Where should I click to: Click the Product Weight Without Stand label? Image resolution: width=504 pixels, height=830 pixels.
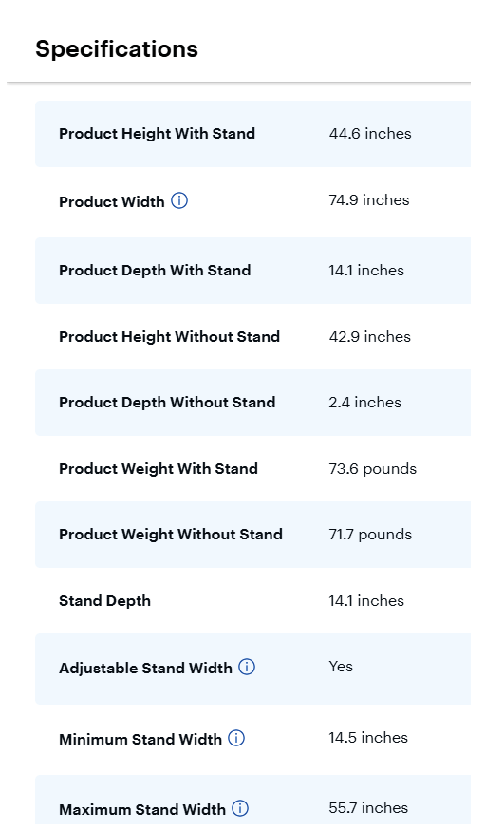pyautogui.click(x=171, y=535)
